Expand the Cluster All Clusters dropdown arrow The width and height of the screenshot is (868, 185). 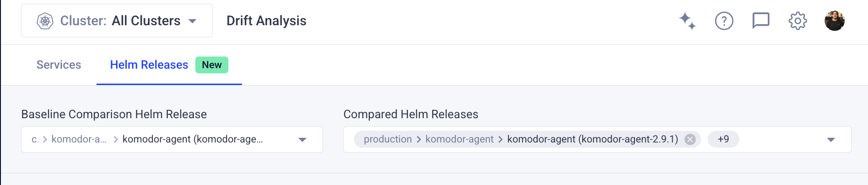(192, 21)
